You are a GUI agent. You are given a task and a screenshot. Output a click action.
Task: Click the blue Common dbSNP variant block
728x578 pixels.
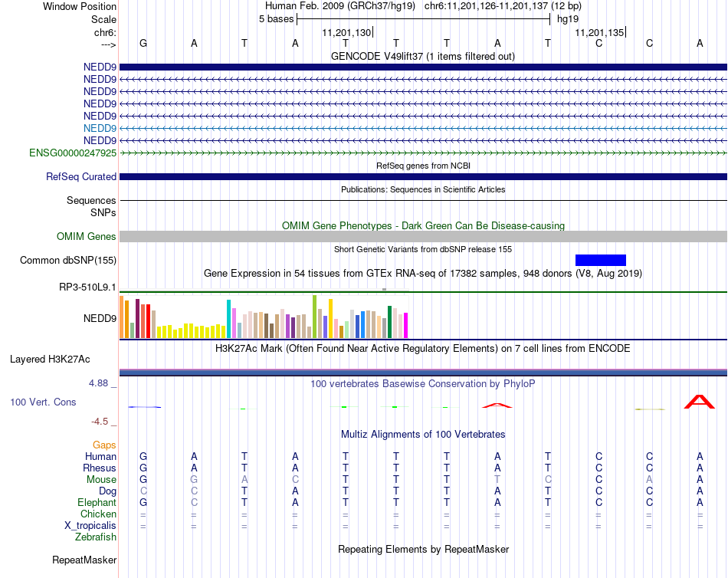point(600,260)
